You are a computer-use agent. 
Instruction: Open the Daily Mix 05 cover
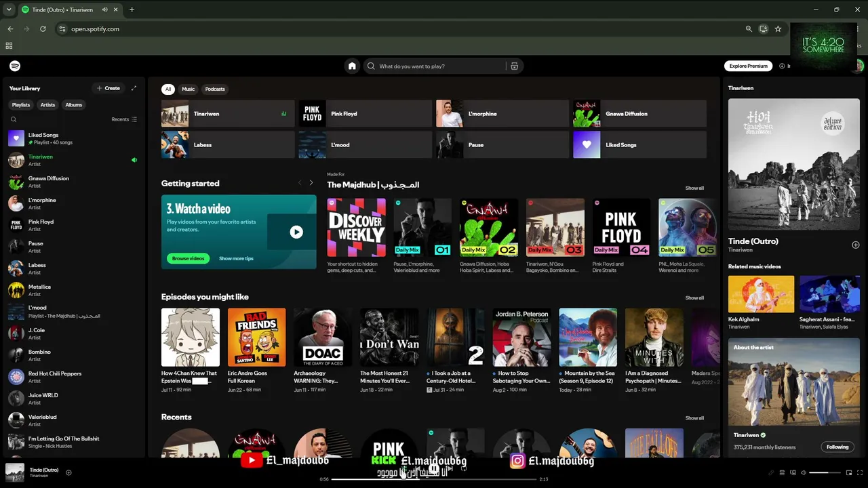[x=688, y=228]
